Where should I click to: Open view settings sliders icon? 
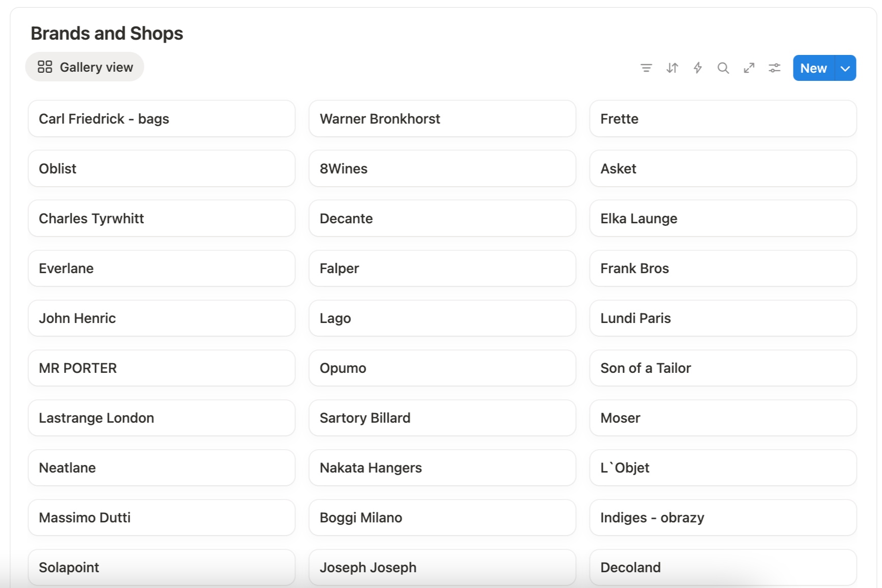[x=774, y=68]
